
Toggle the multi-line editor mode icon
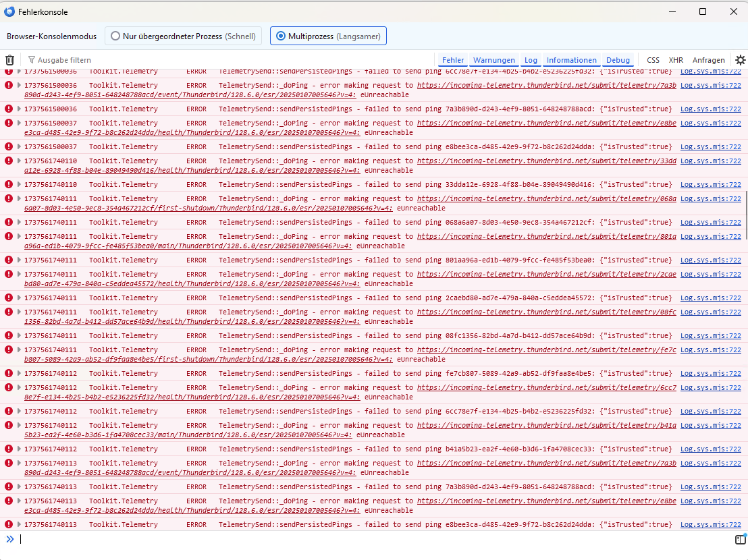741,539
